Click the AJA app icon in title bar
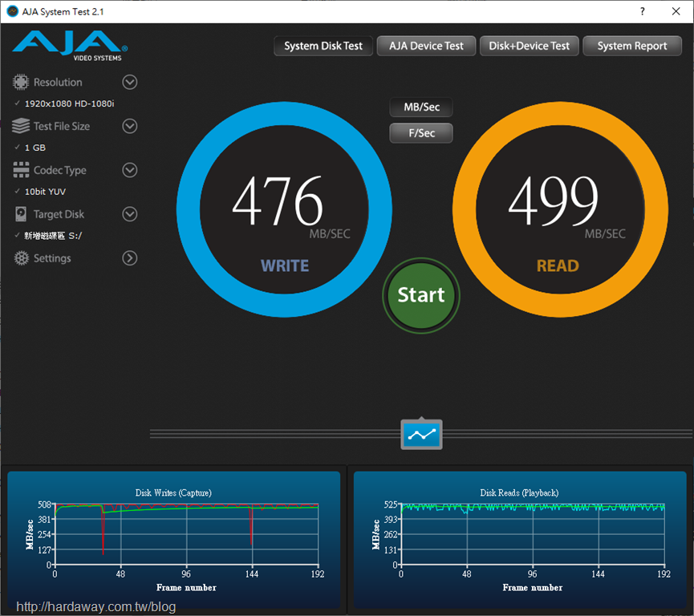The image size is (694, 616). pyautogui.click(x=13, y=11)
